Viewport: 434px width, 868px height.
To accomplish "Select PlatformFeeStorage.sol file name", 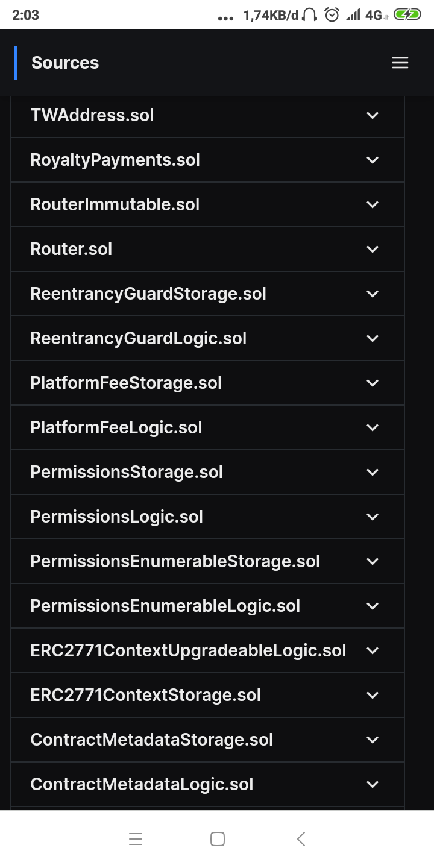I will tap(126, 383).
